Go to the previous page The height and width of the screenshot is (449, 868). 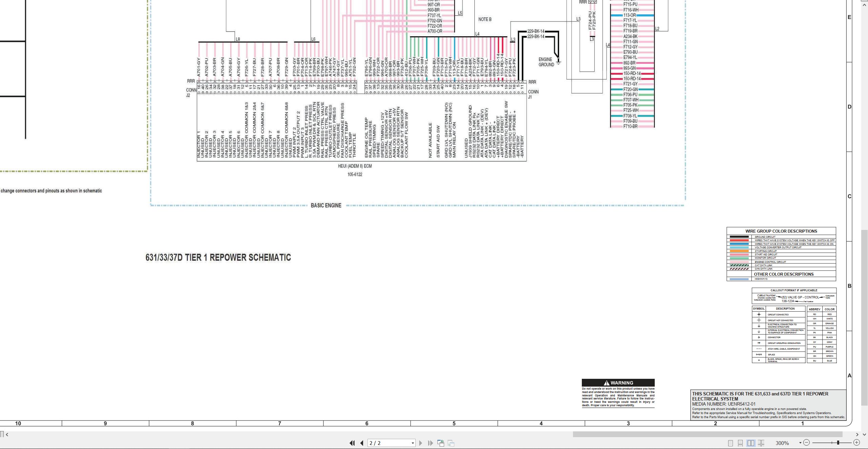pyautogui.click(x=362, y=443)
